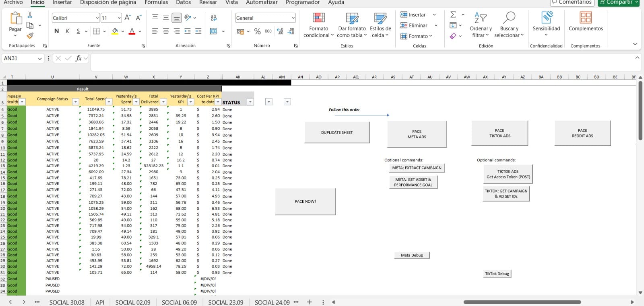Click the Name Box showing AN31
644x306 pixels.
coord(23,58)
